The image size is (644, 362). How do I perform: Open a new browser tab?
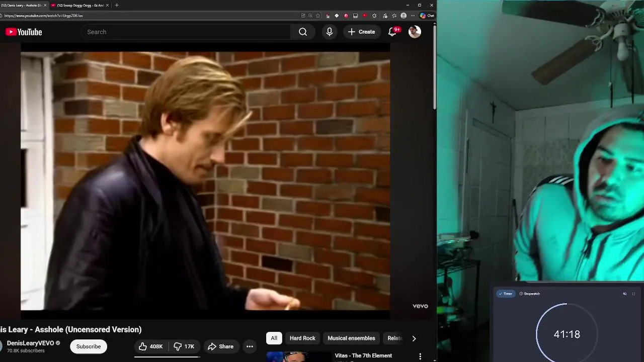click(117, 5)
